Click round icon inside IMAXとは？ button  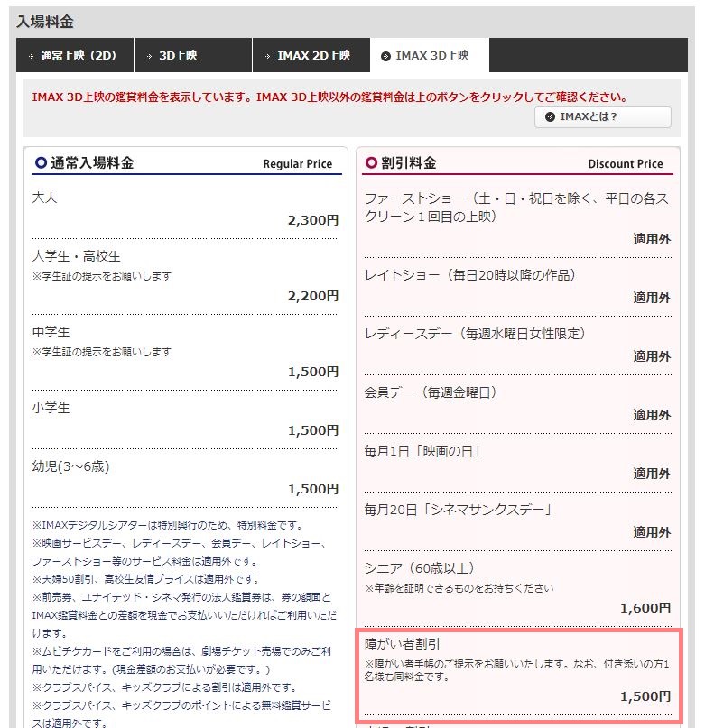550,117
